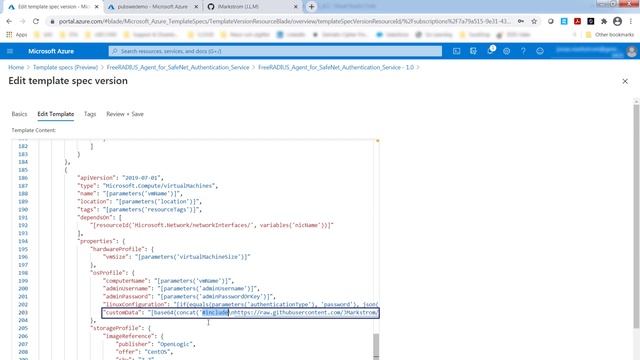Close the Edit template spec version browser tab
This screenshot has width=640, height=360.
point(97,7)
